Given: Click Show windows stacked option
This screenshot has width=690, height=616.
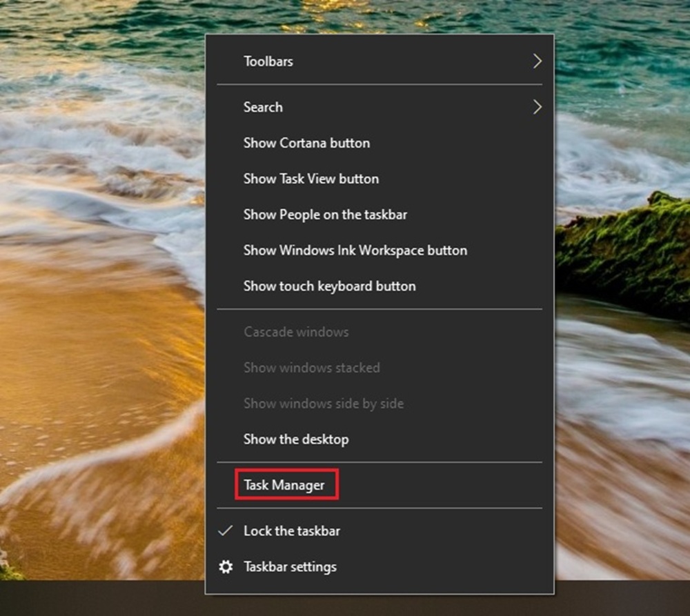Looking at the screenshot, I should click(311, 368).
